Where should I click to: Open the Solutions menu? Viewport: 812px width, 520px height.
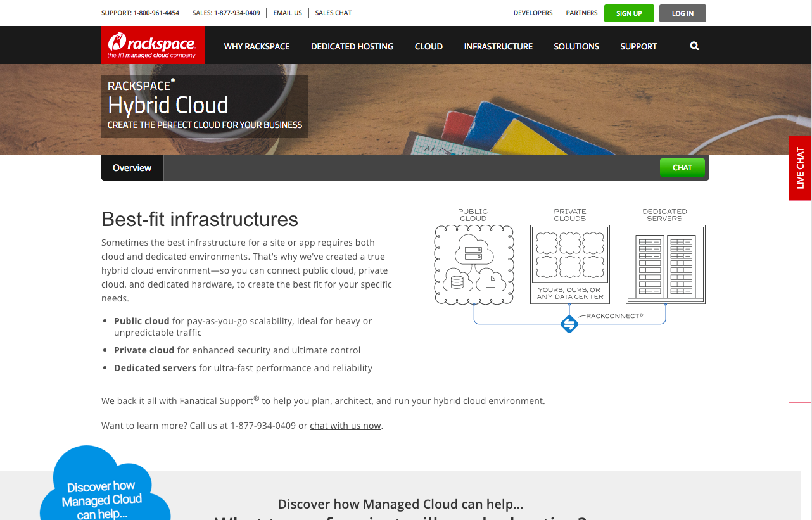pos(576,46)
